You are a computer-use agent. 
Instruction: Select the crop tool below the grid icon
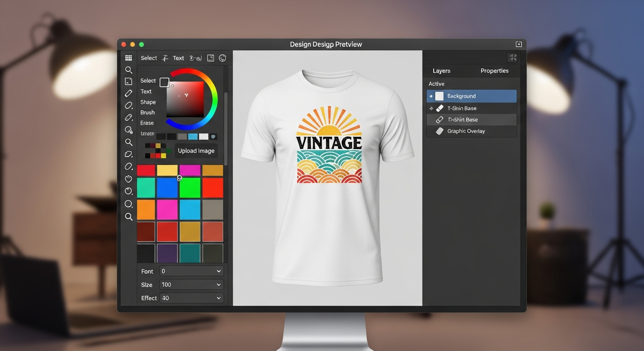pyautogui.click(x=129, y=81)
